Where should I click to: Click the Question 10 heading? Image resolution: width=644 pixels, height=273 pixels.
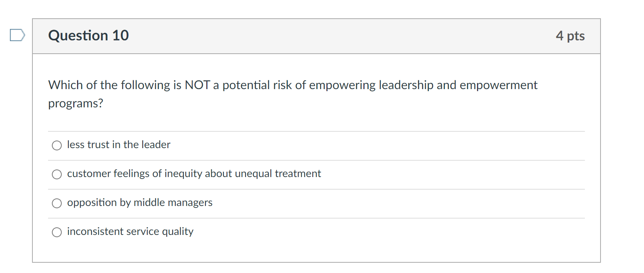coord(88,35)
